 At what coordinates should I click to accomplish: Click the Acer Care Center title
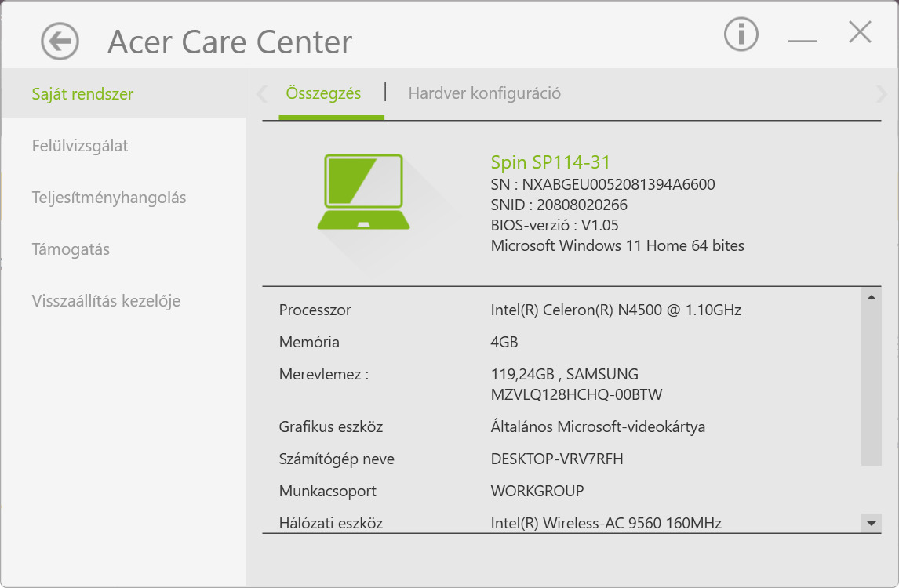click(230, 42)
